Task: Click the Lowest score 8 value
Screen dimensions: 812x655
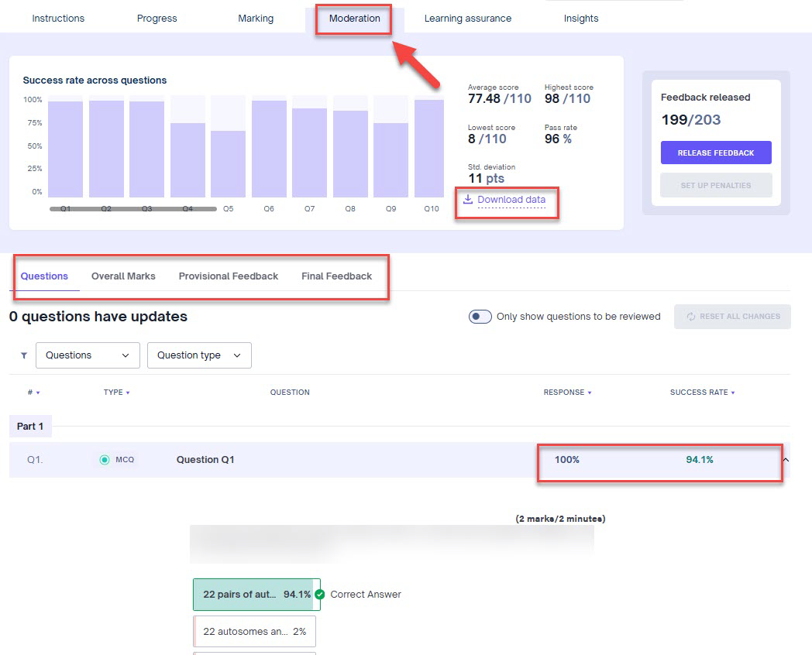Action: click(487, 139)
